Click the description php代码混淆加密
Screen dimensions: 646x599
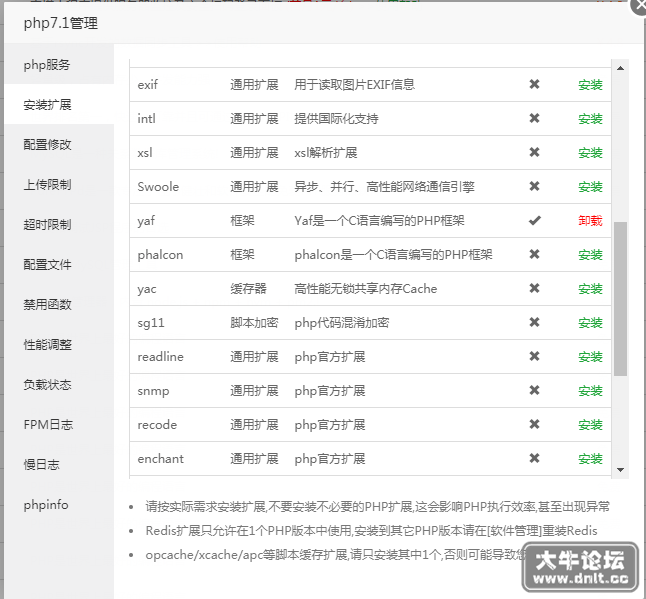[342, 323]
